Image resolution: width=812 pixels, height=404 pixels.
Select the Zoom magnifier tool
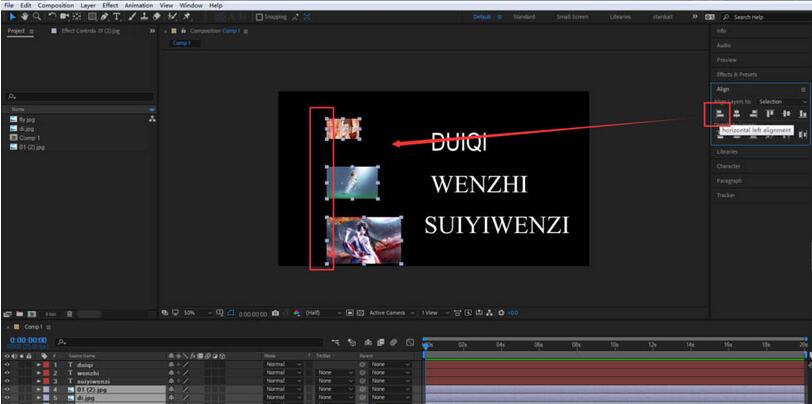pyautogui.click(x=37, y=17)
